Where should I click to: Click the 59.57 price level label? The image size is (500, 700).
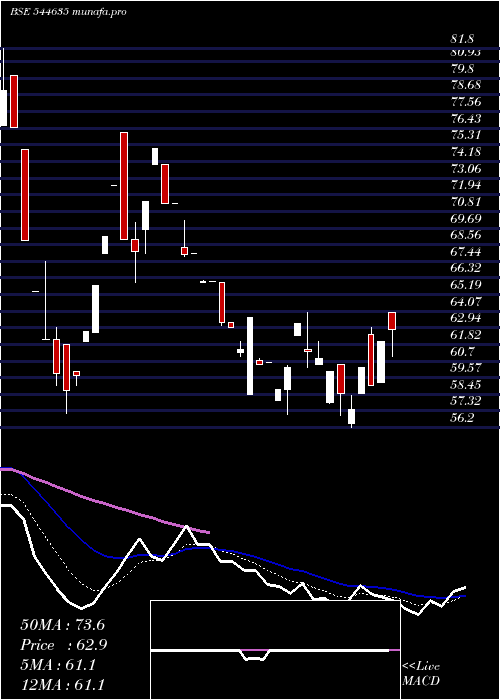point(466,368)
